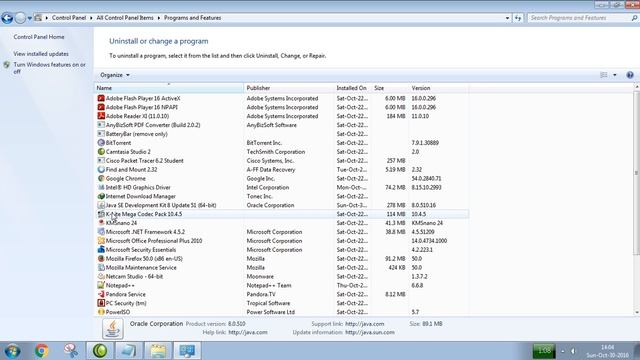This screenshot has height=360, width=640.
Task: Click the Mozilla Maintenance Service icon
Action: coord(101,268)
